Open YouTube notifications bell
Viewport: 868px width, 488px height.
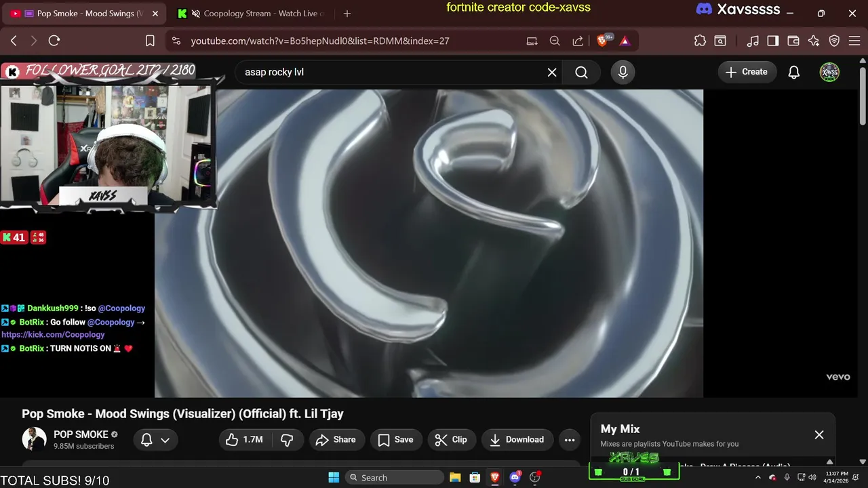coord(794,72)
